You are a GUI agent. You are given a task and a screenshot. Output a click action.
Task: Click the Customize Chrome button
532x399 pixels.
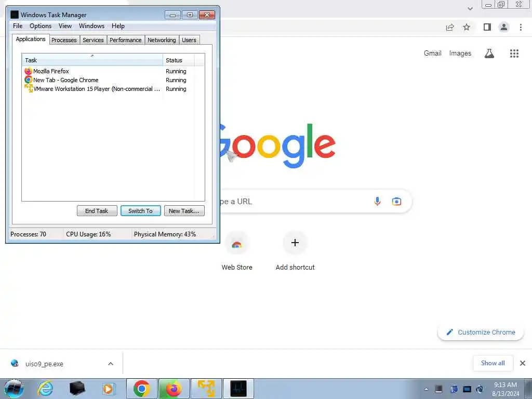click(x=481, y=332)
